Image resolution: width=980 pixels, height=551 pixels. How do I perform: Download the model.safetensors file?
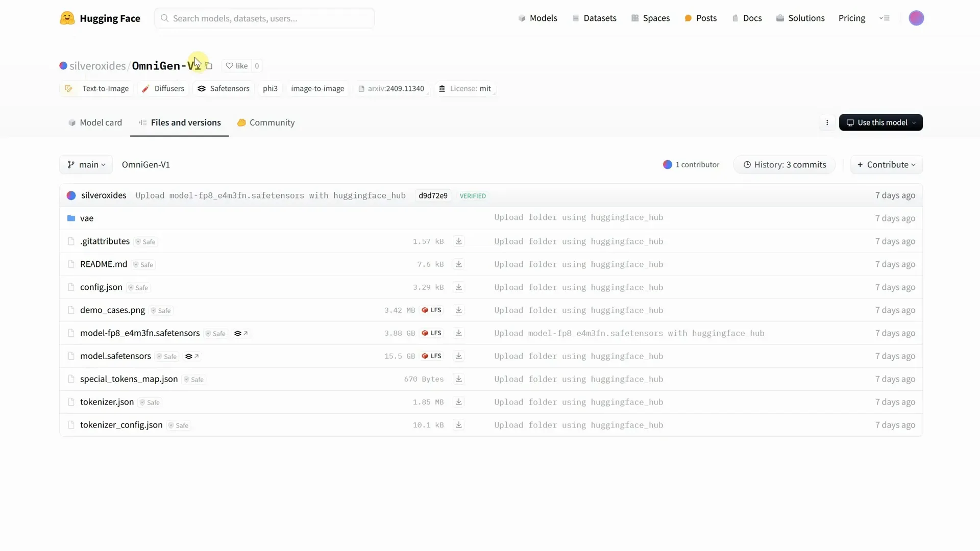458,356
